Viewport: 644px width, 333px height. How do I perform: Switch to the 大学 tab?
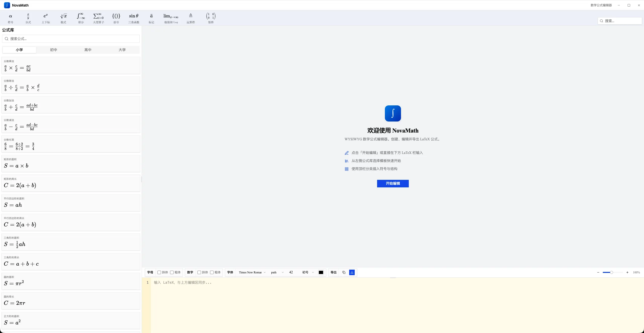(x=122, y=50)
